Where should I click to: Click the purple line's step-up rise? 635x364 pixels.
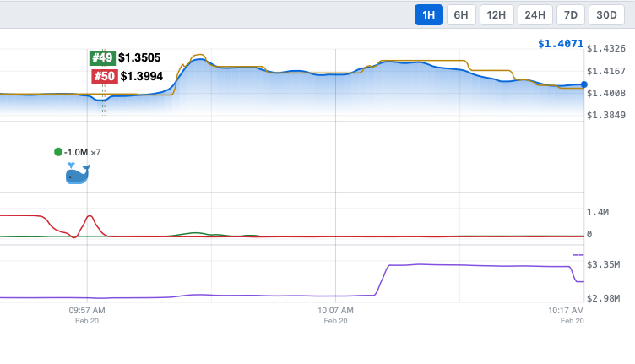point(382,280)
